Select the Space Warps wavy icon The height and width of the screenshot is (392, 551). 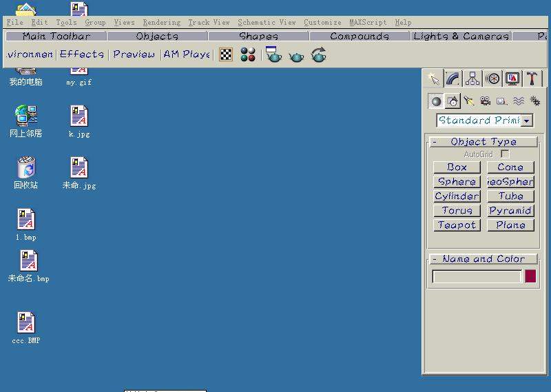tap(519, 101)
